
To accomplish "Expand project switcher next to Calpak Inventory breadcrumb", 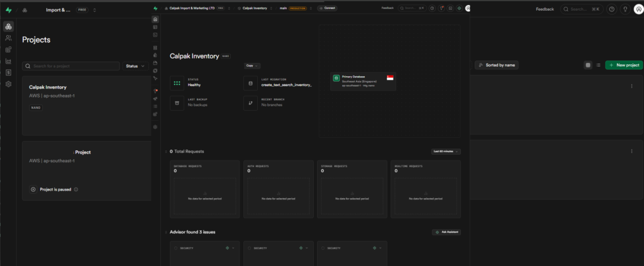I will 272,8.
